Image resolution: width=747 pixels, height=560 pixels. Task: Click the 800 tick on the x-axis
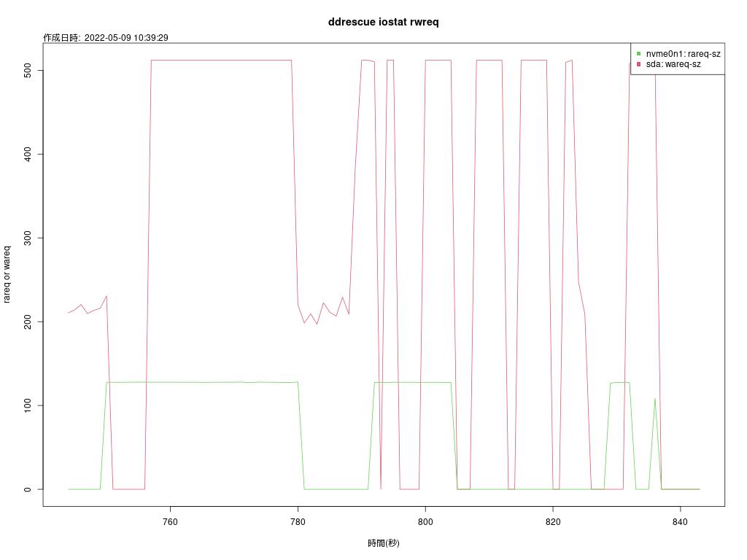pos(425,521)
